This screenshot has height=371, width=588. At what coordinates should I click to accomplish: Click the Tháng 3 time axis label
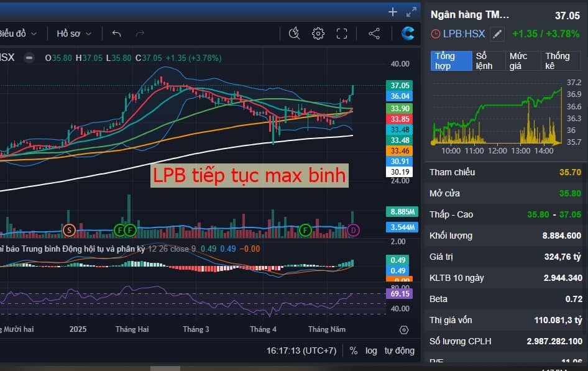[x=196, y=329]
